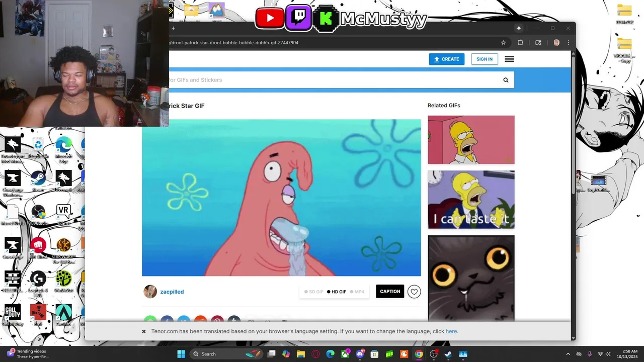The image size is (644, 362).
Task: Click the zacpilled avatar image
Action: (x=150, y=292)
